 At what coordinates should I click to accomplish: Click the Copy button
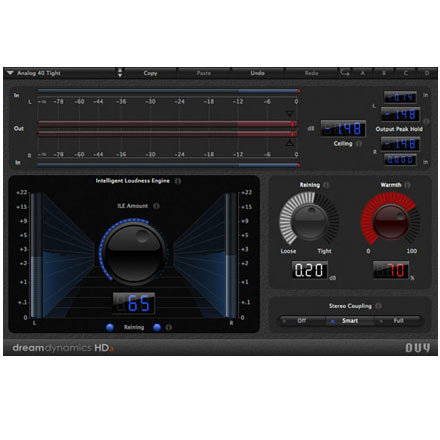(x=150, y=73)
